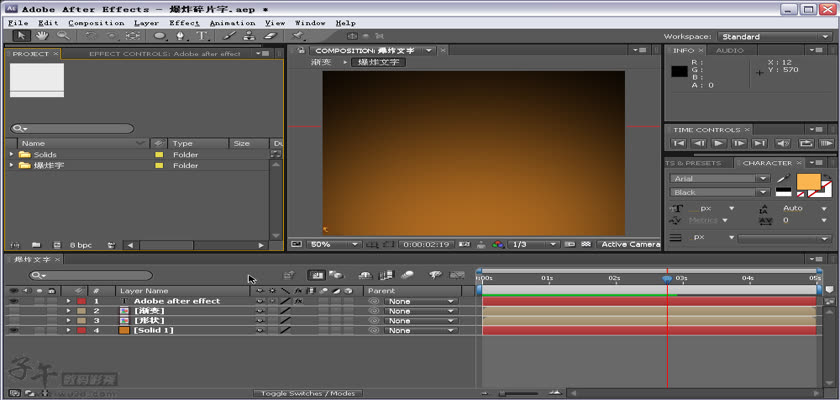The height and width of the screenshot is (400, 840).
Task: Click the RAM Preview button in Time Controls
Action: tap(826, 144)
